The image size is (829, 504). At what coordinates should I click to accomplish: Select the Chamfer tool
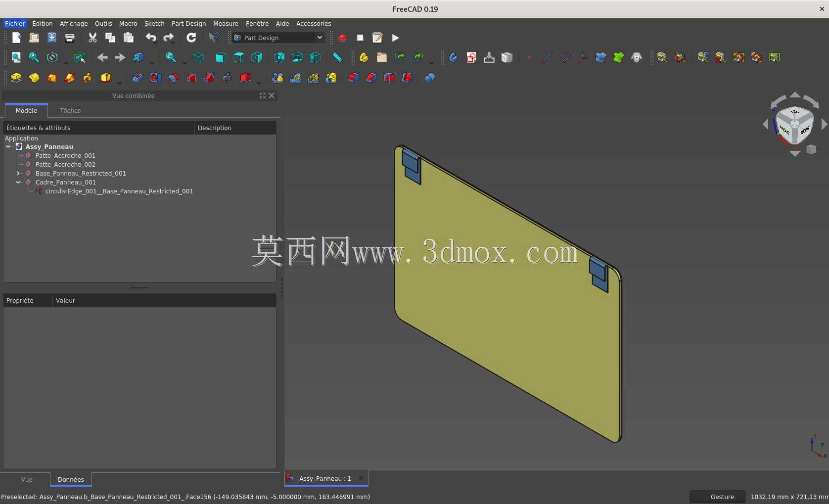coord(371,78)
